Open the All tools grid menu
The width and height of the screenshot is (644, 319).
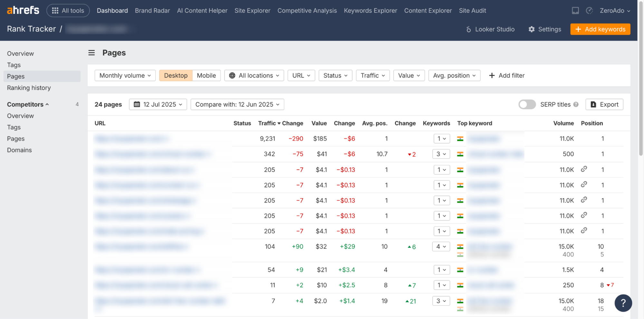pos(68,11)
